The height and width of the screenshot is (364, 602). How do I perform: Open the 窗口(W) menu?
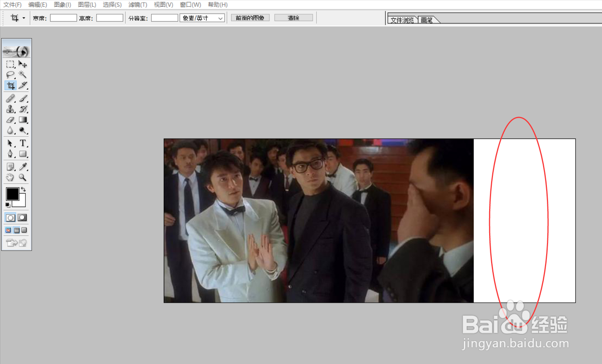pos(191,5)
